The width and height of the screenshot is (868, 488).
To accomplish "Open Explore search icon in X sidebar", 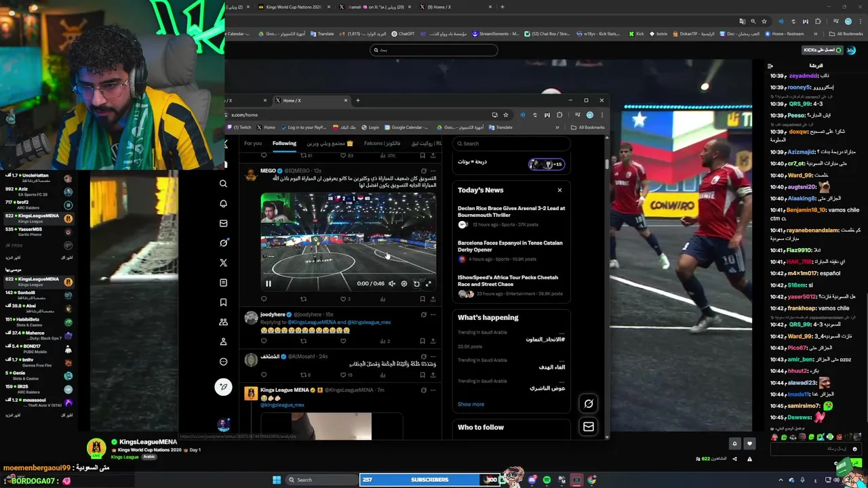I will [223, 184].
